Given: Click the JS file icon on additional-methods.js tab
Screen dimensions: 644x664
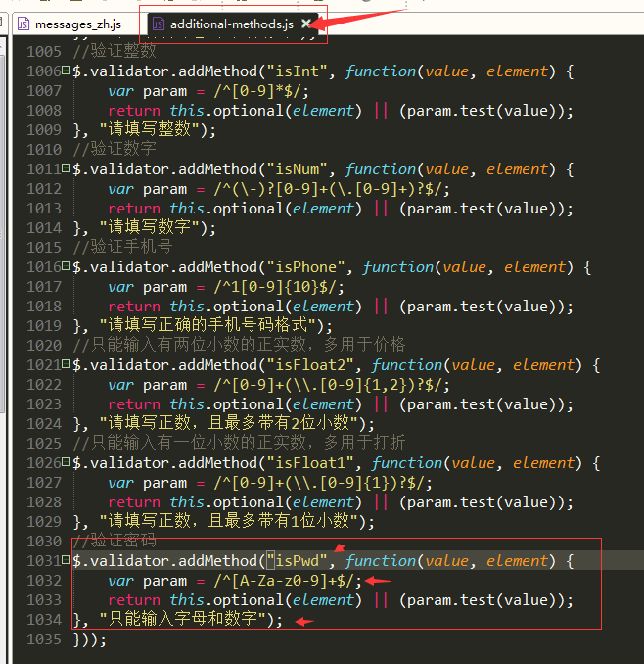Looking at the screenshot, I should 158,24.
